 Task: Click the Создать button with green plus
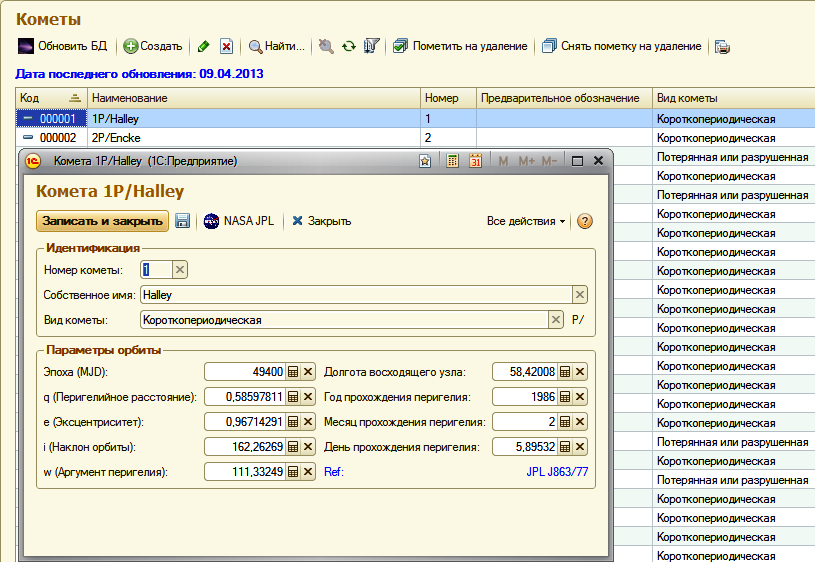[x=153, y=46]
